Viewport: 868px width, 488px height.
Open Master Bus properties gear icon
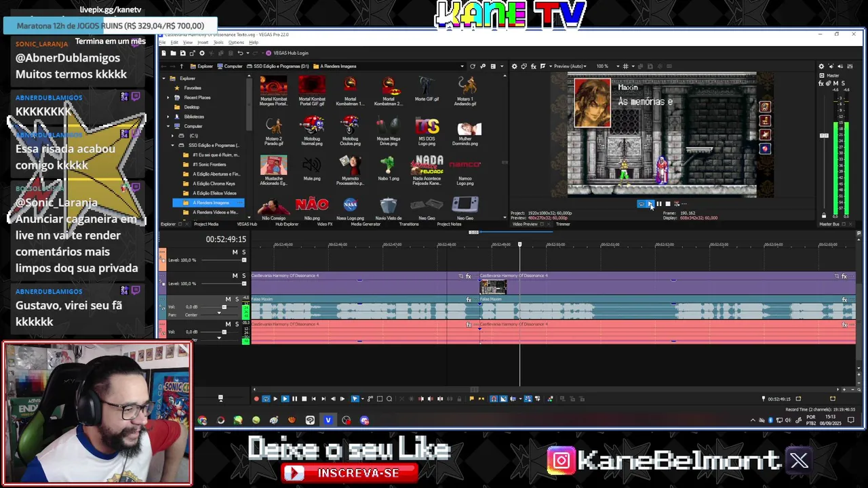point(821,66)
